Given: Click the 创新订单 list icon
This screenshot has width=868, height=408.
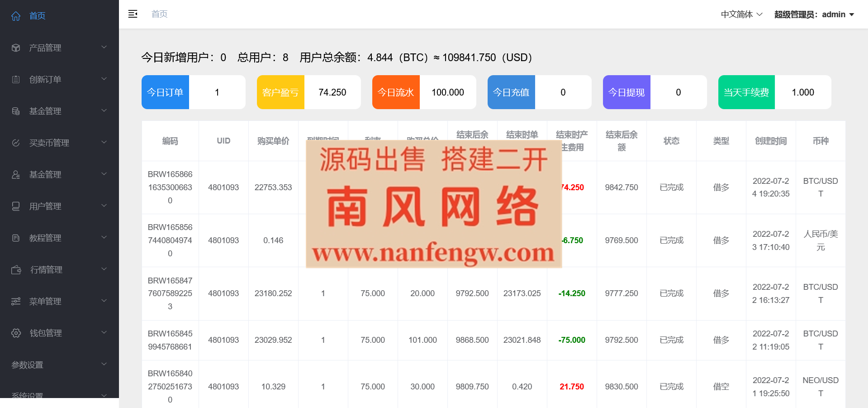Looking at the screenshot, I should (x=16, y=80).
